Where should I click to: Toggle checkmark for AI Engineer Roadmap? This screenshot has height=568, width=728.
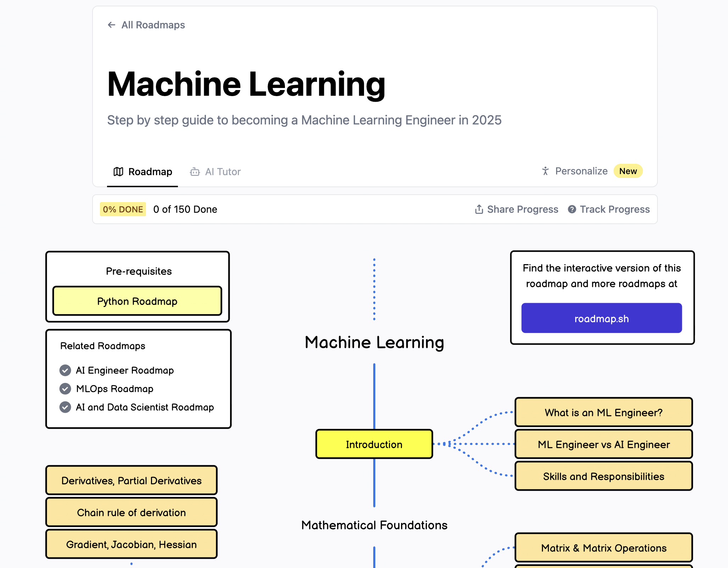(65, 371)
